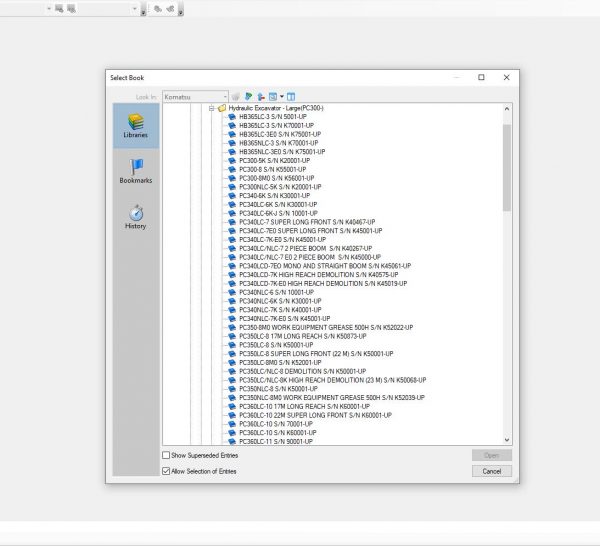Select PC360LC-10 17M LONG REACH S/N K60001-UP

tap(304, 407)
